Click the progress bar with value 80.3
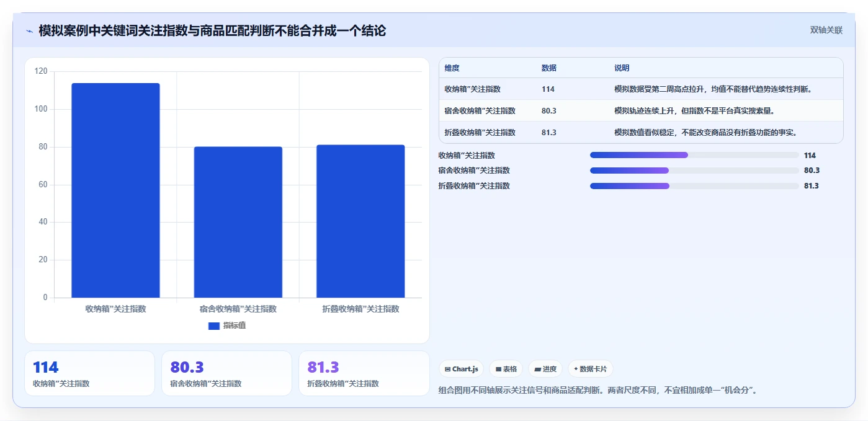 pyautogui.click(x=694, y=171)
